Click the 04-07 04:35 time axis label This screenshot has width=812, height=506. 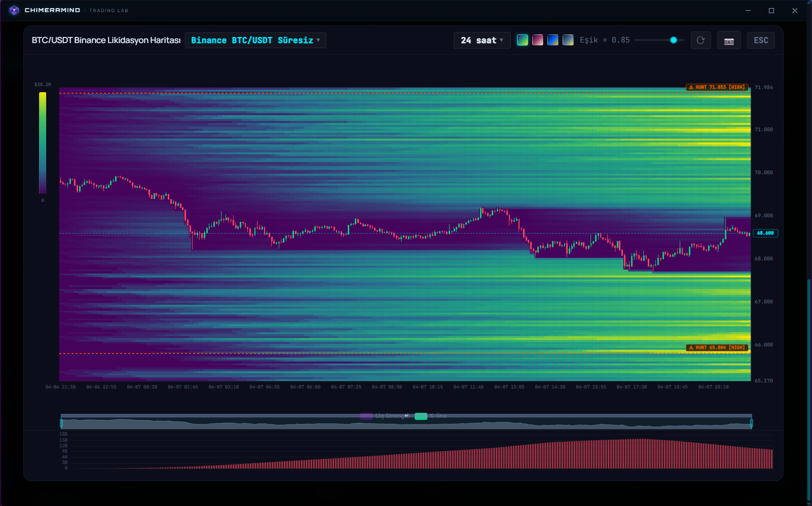click(264, 387)
